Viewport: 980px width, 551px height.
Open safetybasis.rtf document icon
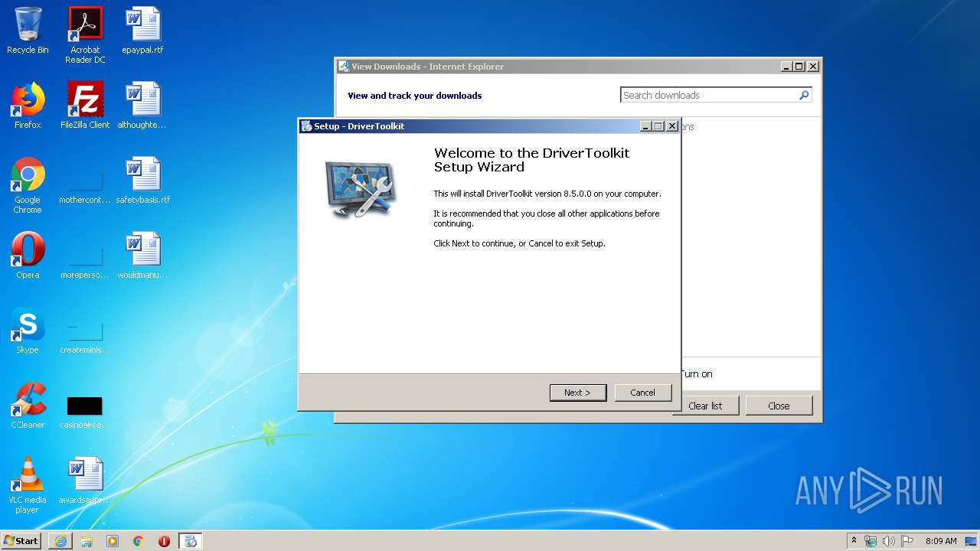(142, 181)
